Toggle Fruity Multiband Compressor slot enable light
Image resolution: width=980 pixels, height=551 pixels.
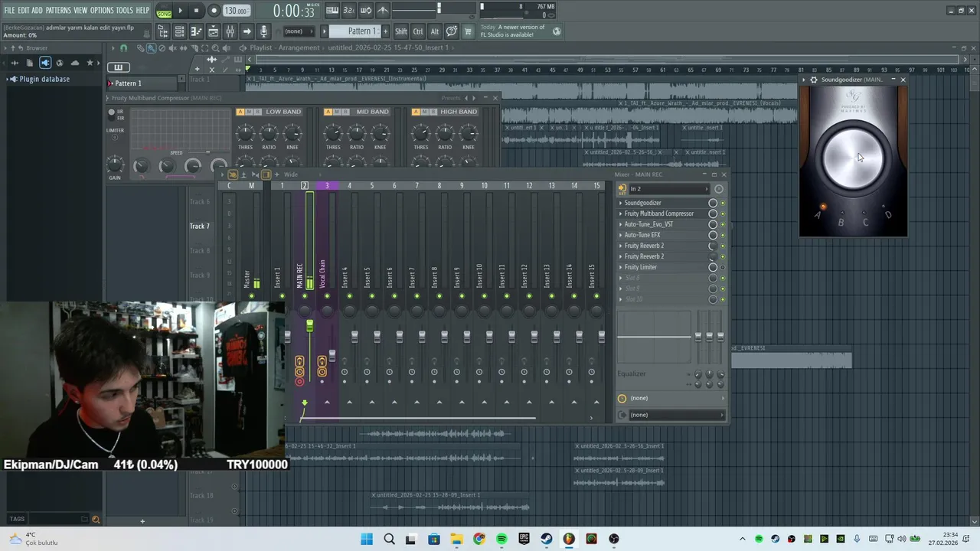click(723, 214)
